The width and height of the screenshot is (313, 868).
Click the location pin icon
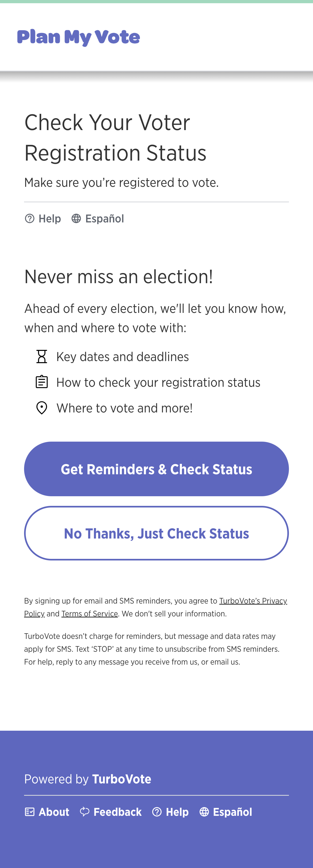[41, 408]
